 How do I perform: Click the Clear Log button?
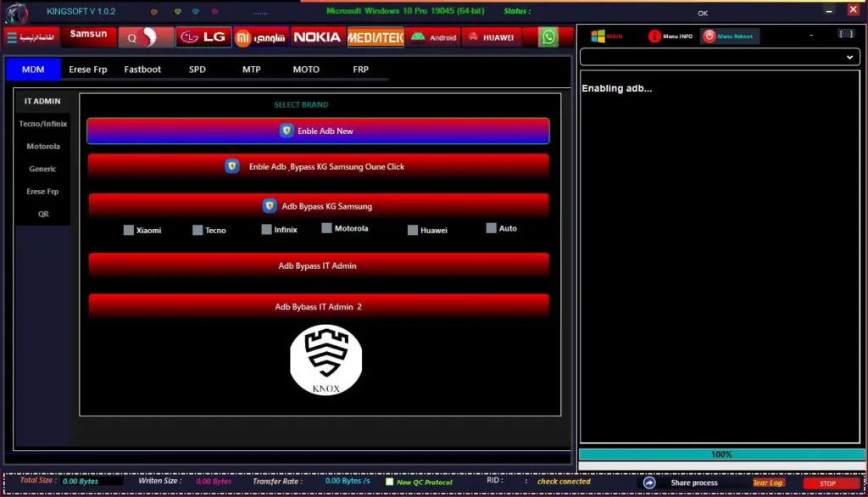click(x=768, y=483)
